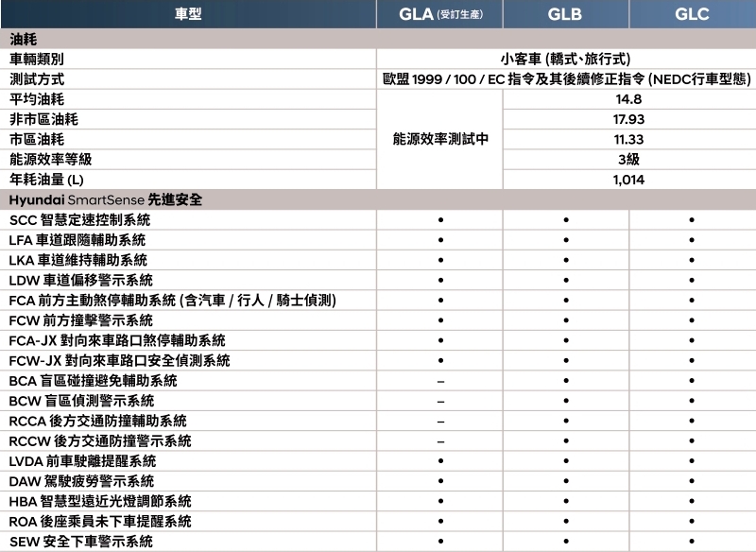Screen dimensions: 756x552
Task: Click the GLA dash in the RCCW row
Action: (x=440, y=441)
